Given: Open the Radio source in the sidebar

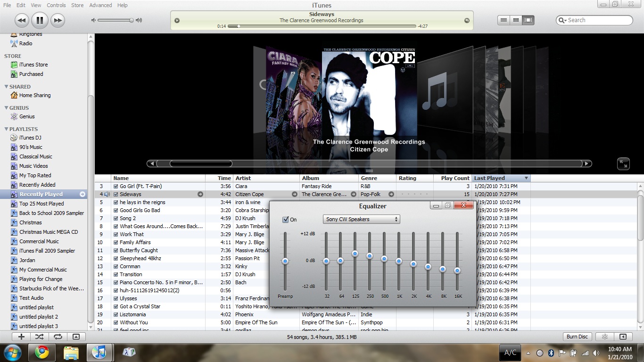Looking at the screenshot, I should coord(26,43).
